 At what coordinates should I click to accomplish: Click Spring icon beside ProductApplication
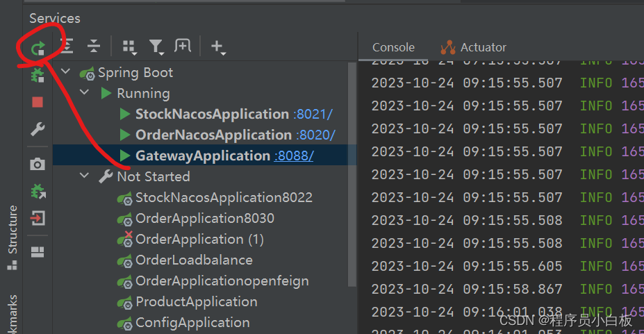(125, 303)
